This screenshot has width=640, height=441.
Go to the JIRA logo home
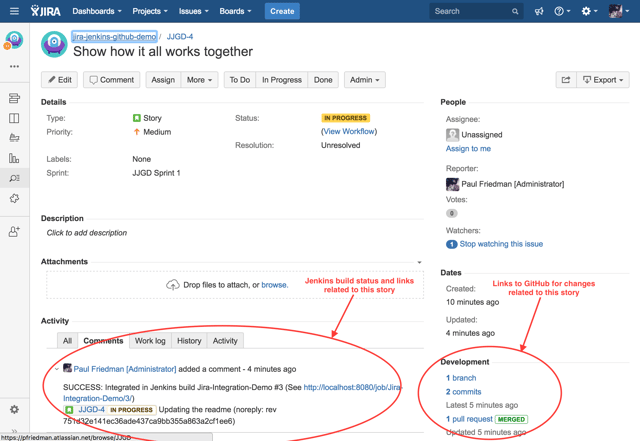(45, 11)
